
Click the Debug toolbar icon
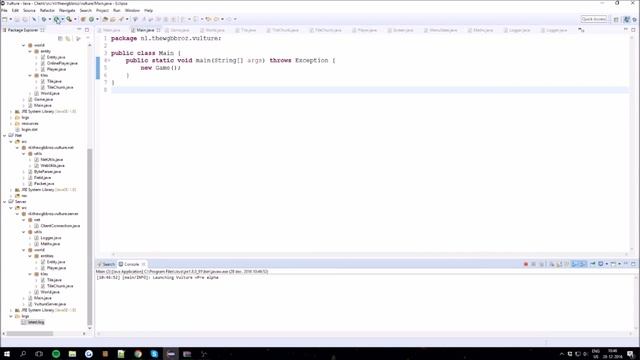[x=44, y=19]
